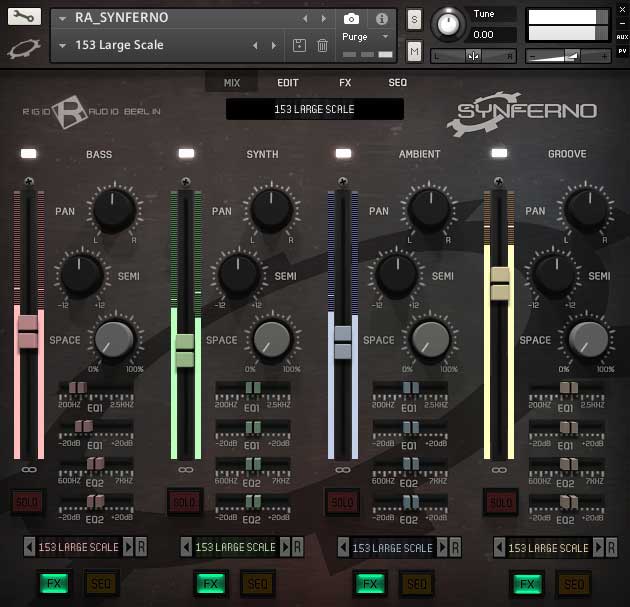Expand the RA_SYNFERNO instrument dropdown
630x607 pixels.
(63, 18)
